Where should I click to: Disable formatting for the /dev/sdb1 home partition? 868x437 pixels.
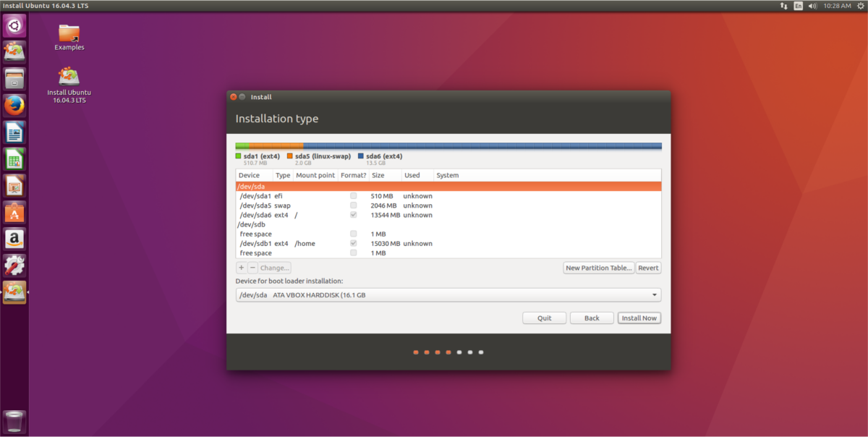tap(353, 243)
